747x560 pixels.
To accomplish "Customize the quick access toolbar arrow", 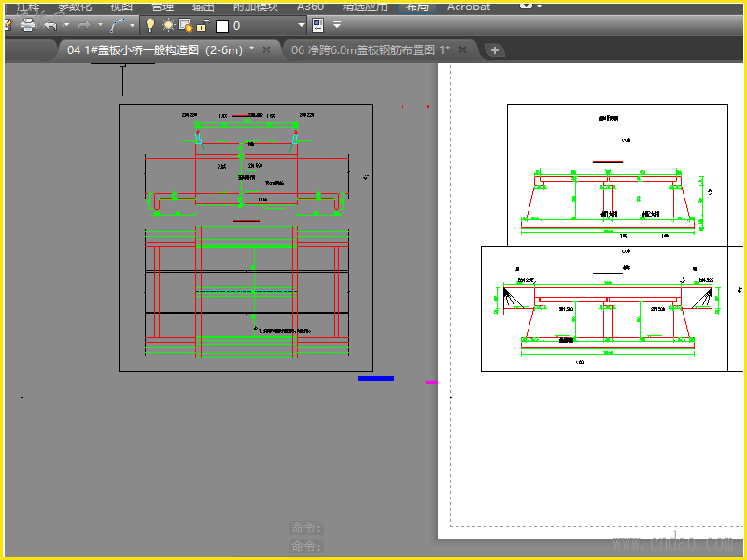I will pos(337,25).
